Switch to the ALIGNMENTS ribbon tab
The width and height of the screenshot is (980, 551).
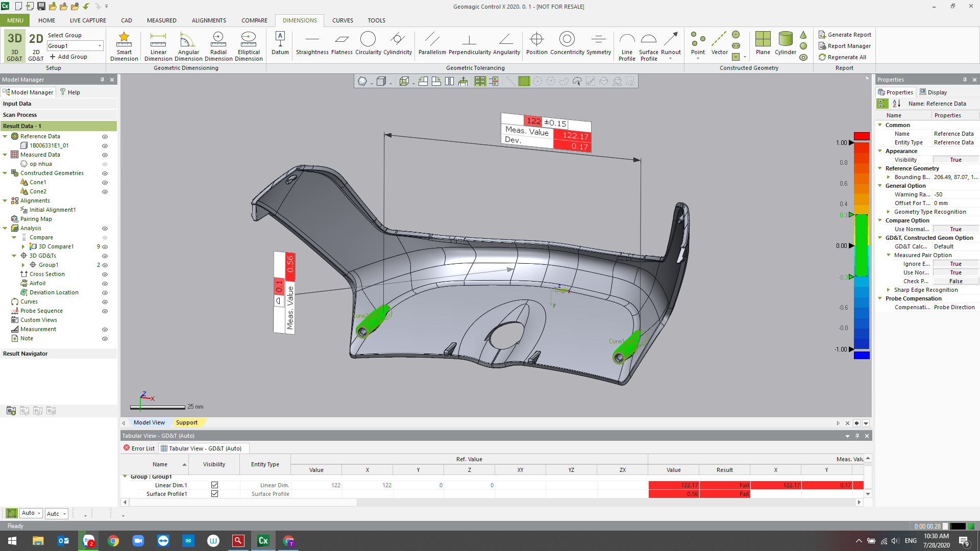point(209,20)
